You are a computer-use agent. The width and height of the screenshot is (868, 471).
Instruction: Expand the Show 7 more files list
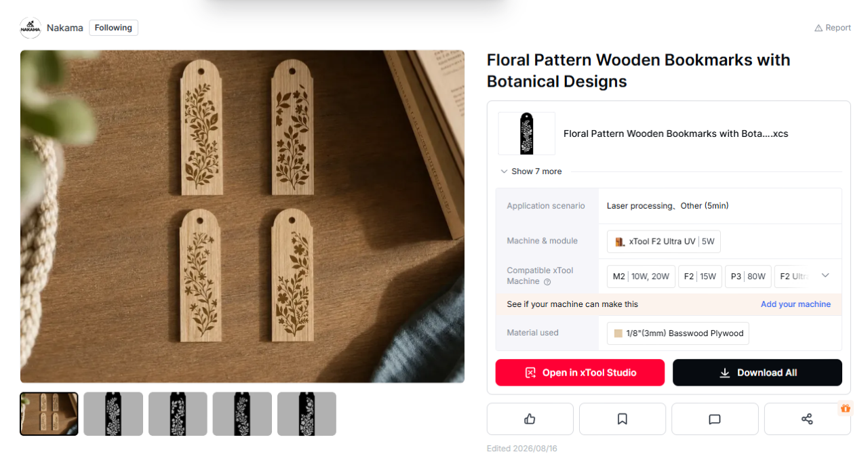click(x=531, y=171)
